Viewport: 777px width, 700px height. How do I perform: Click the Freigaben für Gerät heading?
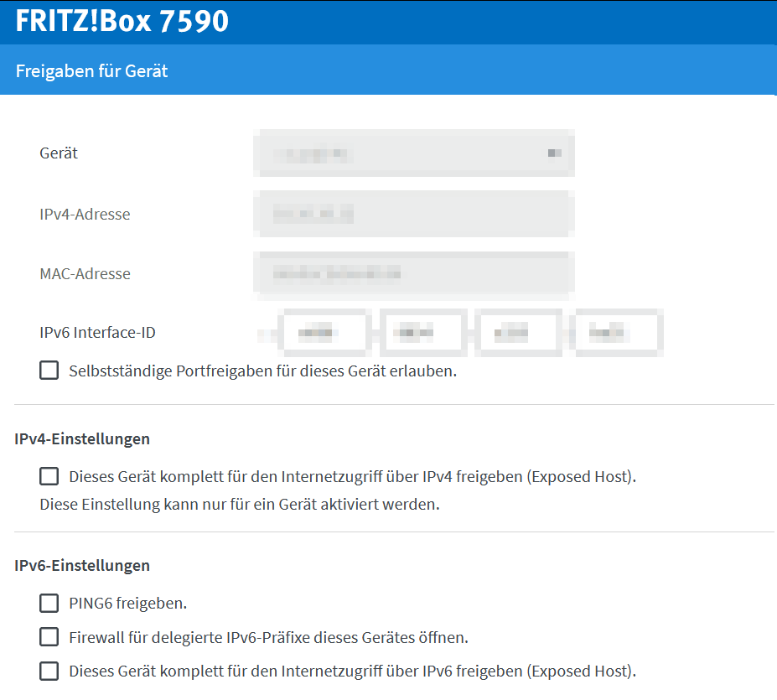(91, 71)
